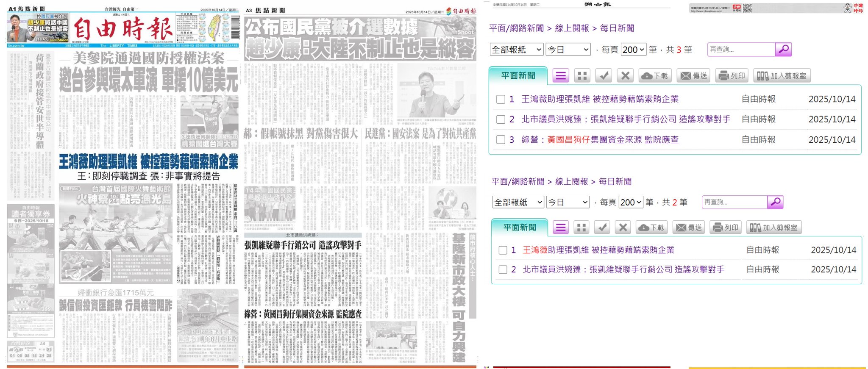868x369 pixels.
Task: Click 傳送 send button in 2-result panel
Action: 689,228
